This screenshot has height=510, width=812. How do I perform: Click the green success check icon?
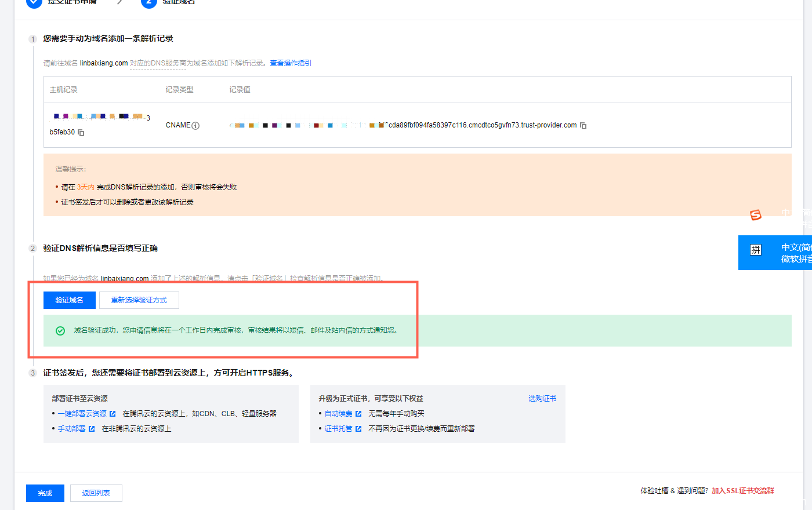[x=60, y=331]
